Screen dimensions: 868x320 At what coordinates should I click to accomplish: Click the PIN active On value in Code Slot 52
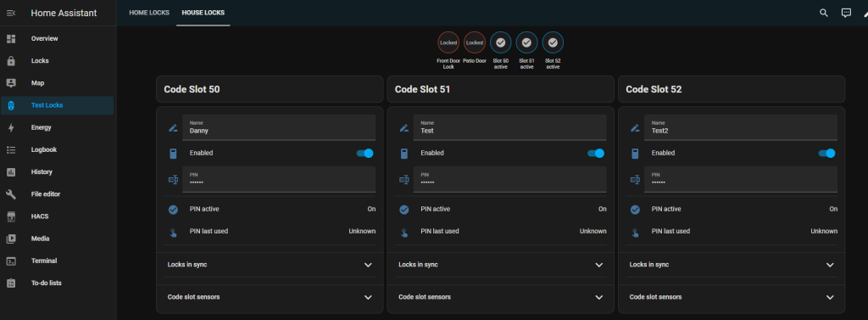click(833, 209)
